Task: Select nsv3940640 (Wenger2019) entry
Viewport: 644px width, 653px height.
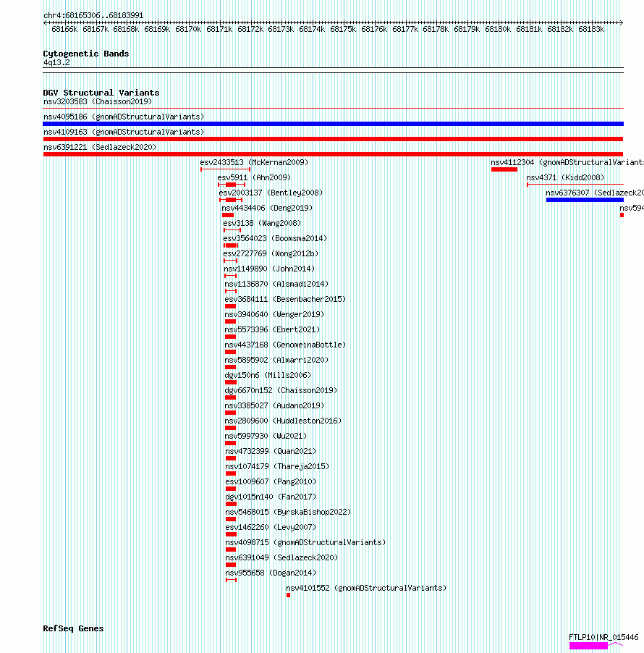Action: (274, 314)
